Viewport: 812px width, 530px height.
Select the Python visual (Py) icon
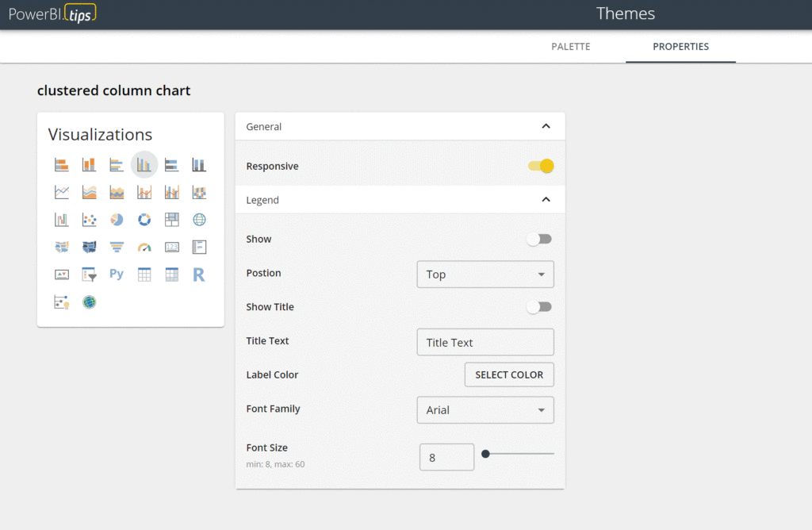pyautogui.click(x=117, y=274)
